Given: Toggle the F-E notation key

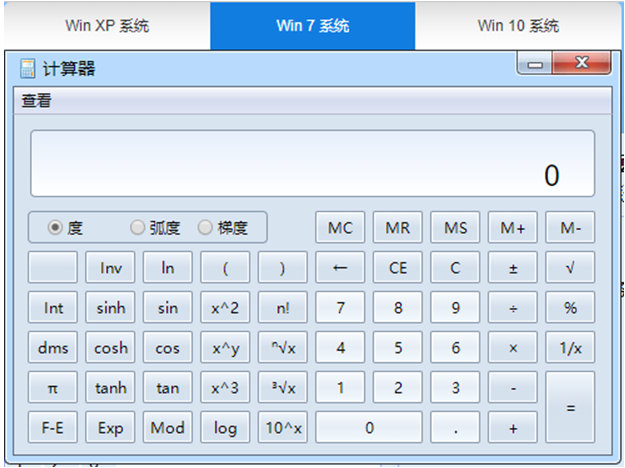Looking at the screenshot, I should 53,427.
